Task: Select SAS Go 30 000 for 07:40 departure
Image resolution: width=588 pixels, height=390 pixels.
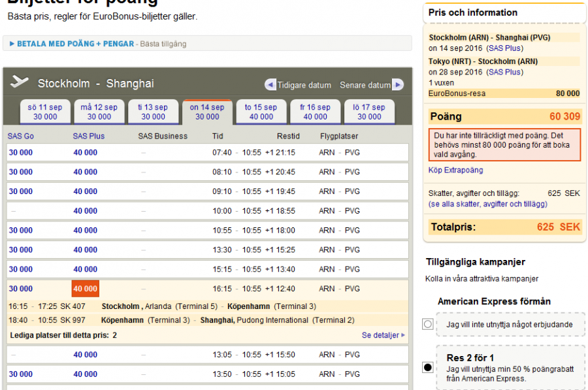Action: 20,153
